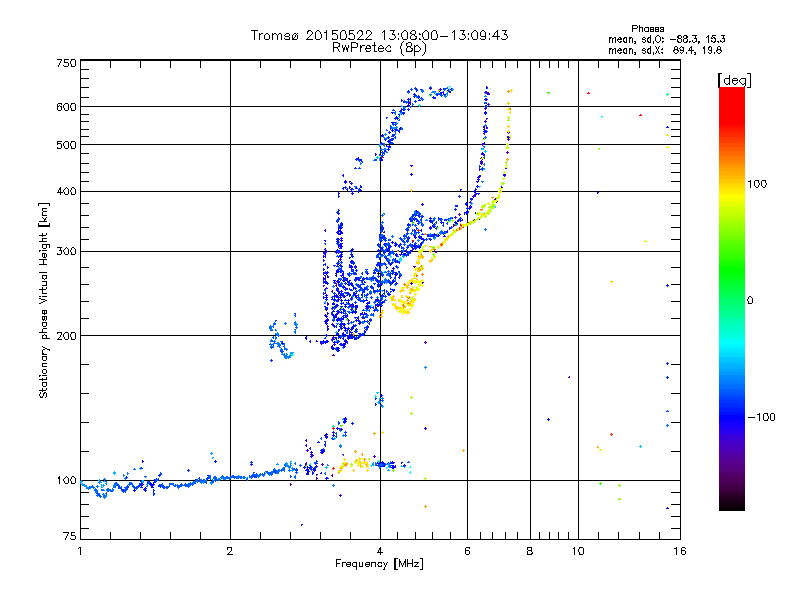The width and height of the screenshot is (800, 600).
Task: Click the y-axis '75' tick label
Action: (70, 536)
